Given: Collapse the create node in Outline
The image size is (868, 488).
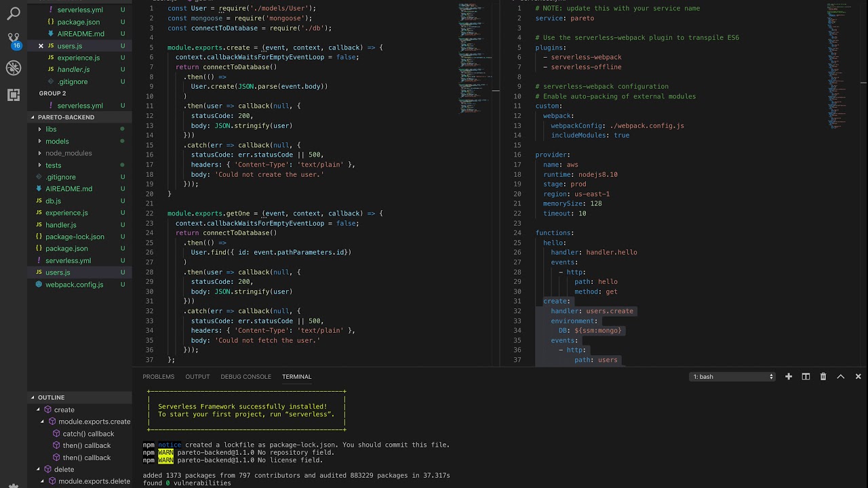Looking at the screenshot, I should [x=39, y=410].
